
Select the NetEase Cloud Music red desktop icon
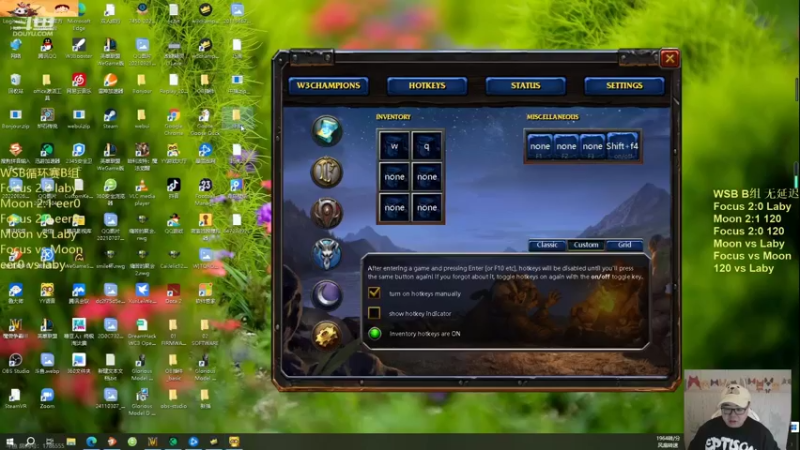(79, 83)
